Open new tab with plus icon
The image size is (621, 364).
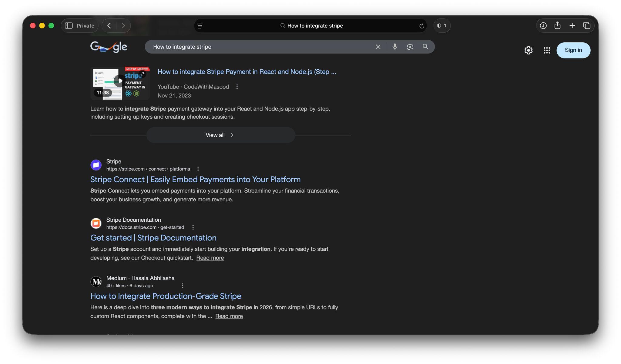point(572,26)
